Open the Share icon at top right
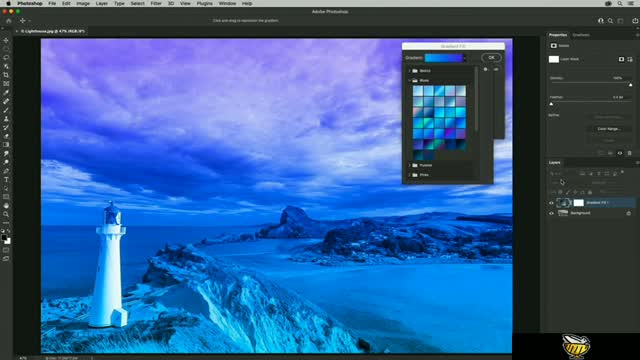The image size is (640, 360). coord(635,20)
